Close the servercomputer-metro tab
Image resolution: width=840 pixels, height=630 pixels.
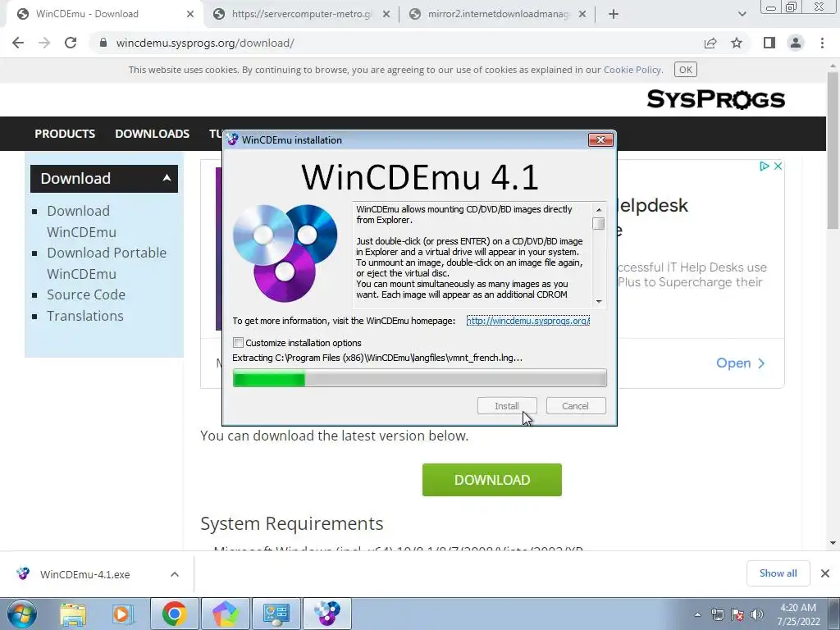pyautogui.click(x=386, y=15)
